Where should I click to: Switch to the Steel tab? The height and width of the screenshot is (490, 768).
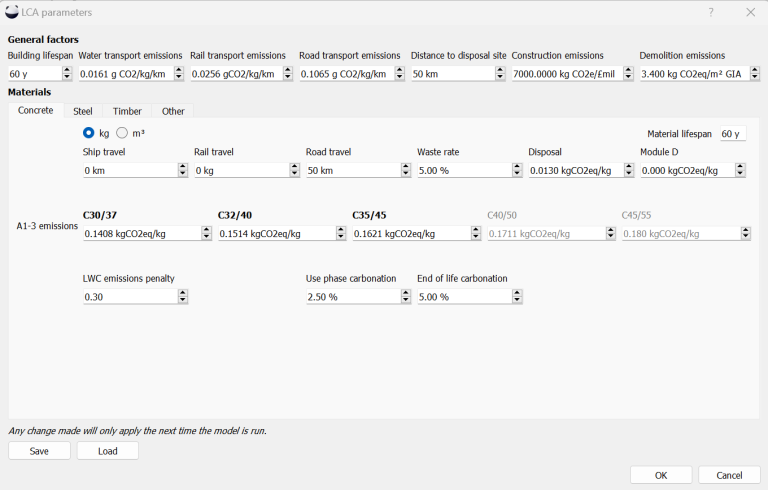(x=82, y=111)
